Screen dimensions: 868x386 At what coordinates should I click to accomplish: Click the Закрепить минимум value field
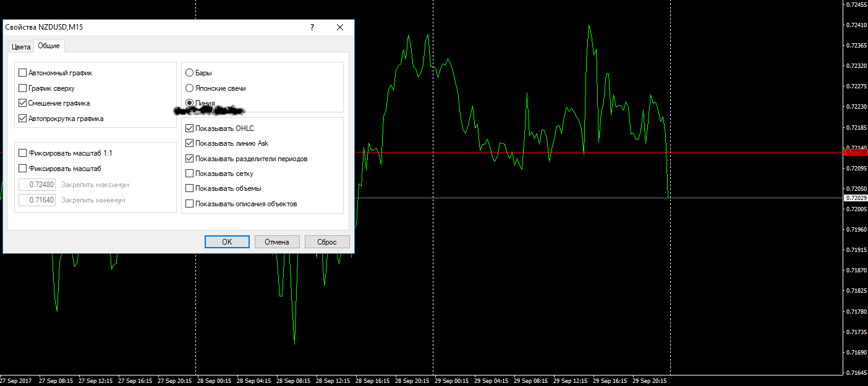point(37,200)
